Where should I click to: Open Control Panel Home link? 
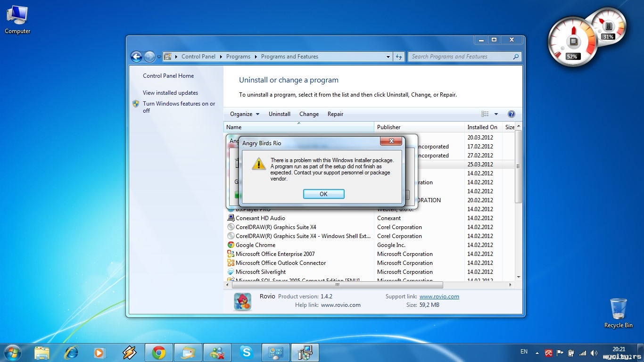click(x=168, y=76)
